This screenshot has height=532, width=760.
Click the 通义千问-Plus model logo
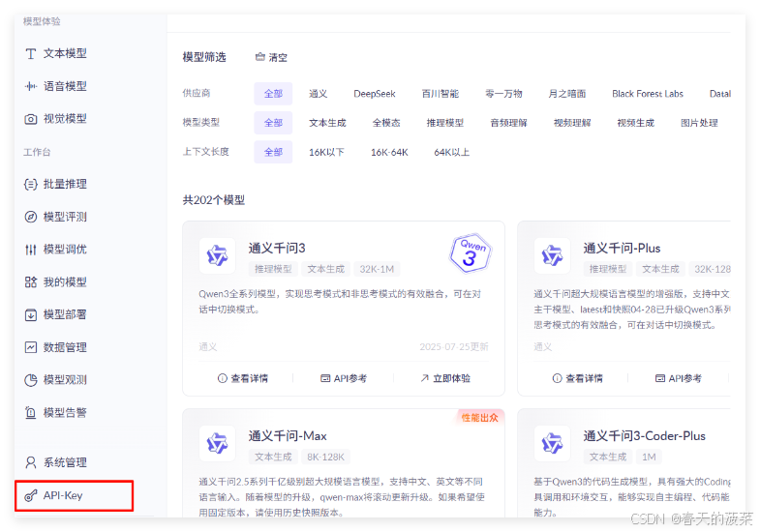(552, 255)
